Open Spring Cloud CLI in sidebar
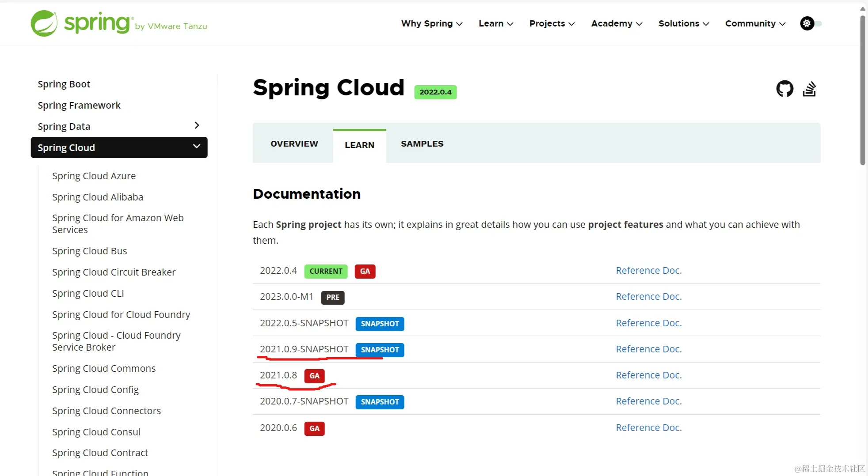Viewport: 868px width, 476px height. 88,293
